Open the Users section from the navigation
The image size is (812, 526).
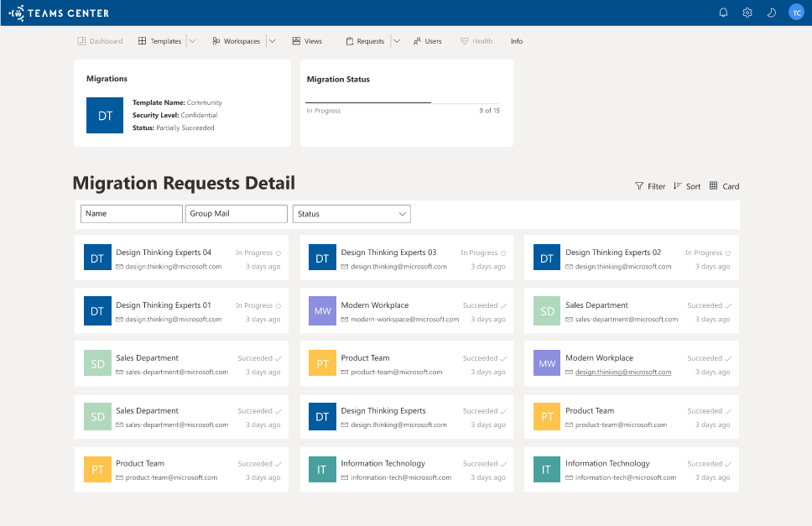click(428, 40)
